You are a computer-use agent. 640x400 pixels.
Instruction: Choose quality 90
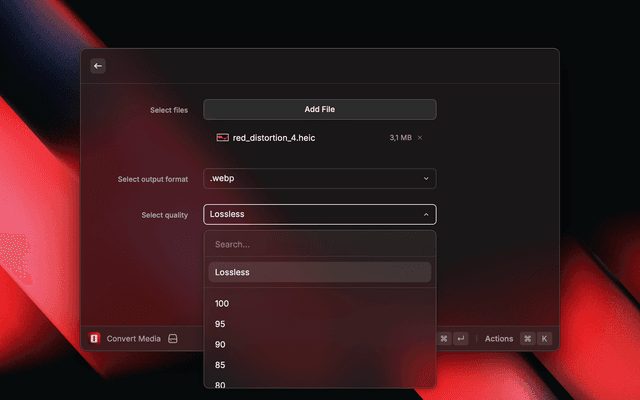click(320, 344)
